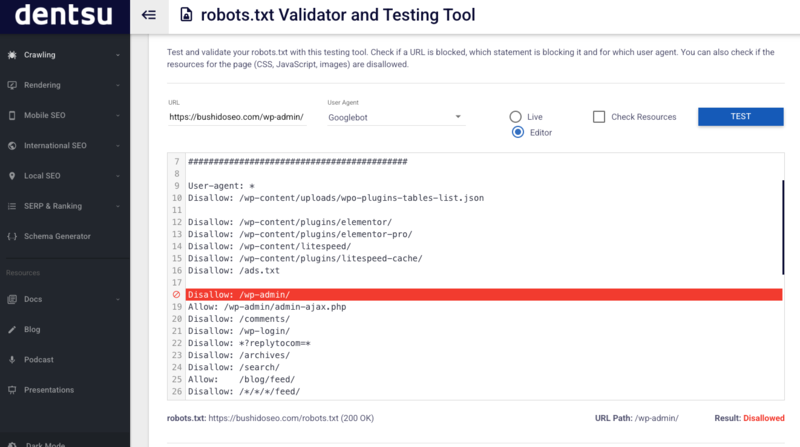This screenshot has width=800, height=447.
Task: Click the 'Disallow: /archives/' line
Action: [239, 355]
